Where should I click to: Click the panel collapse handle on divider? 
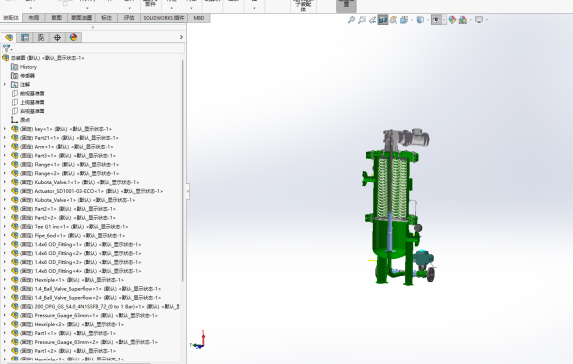(x=188, y=191)
